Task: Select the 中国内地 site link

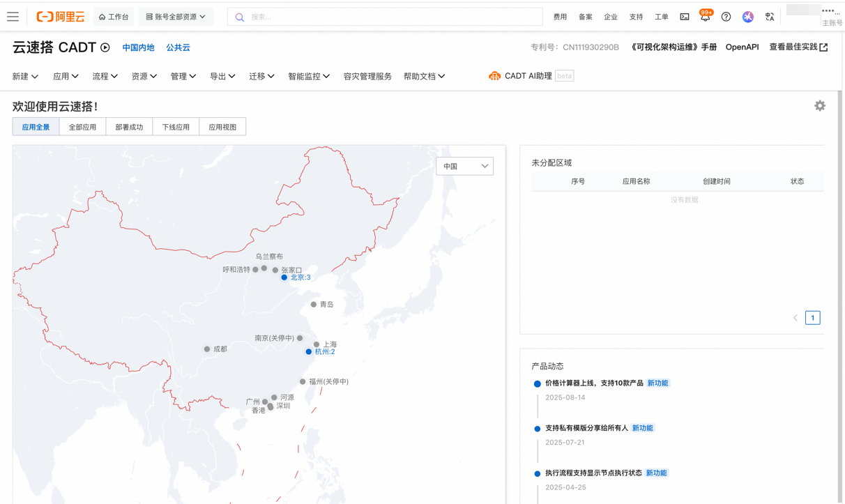Action: pyautogui.click(x=138, y=47)
